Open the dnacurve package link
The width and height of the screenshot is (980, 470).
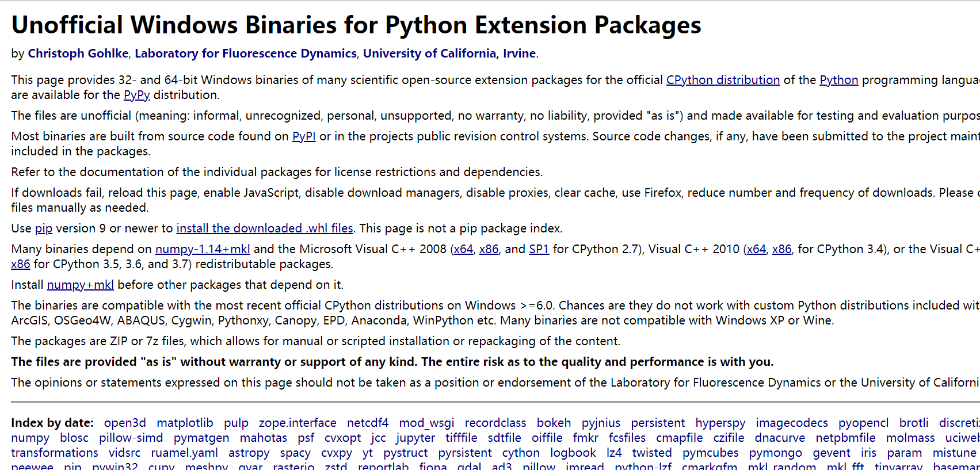[x=780, y=438]
